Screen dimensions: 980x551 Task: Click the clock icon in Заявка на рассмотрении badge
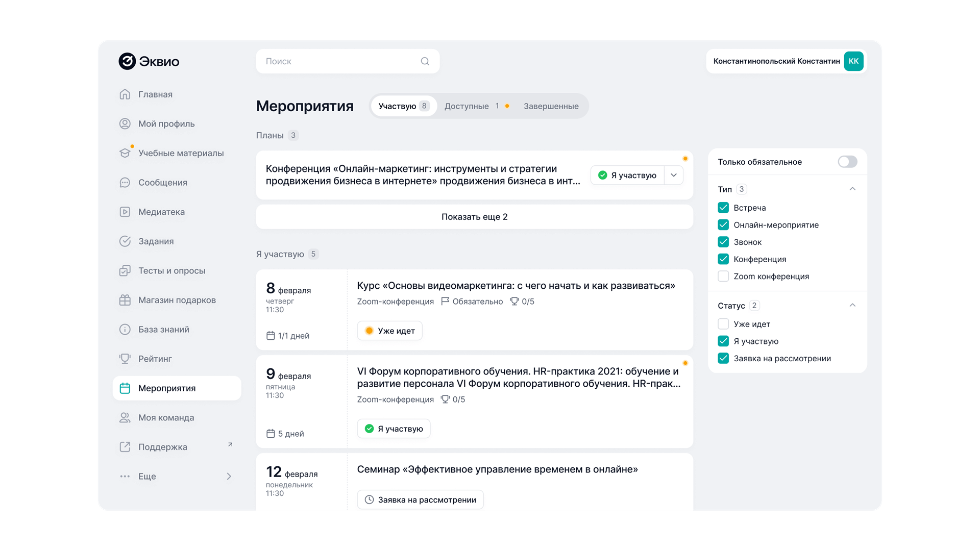[369, 500]
